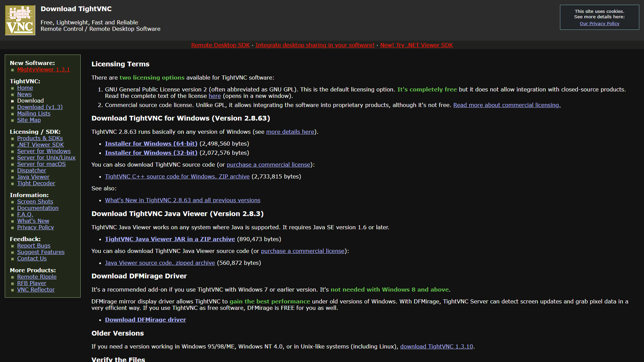644x362 pixels.
Task: Click the '(2,498,560 bytes)' file size text
Action: tap(224, 144)
